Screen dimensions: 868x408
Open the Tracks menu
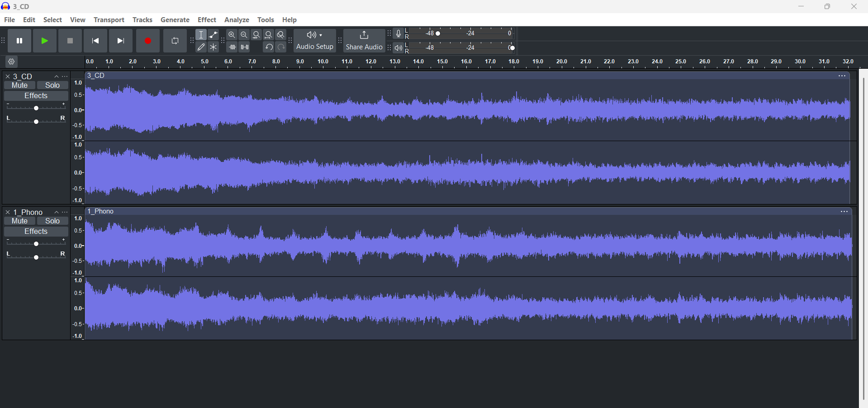pos(142,20)
